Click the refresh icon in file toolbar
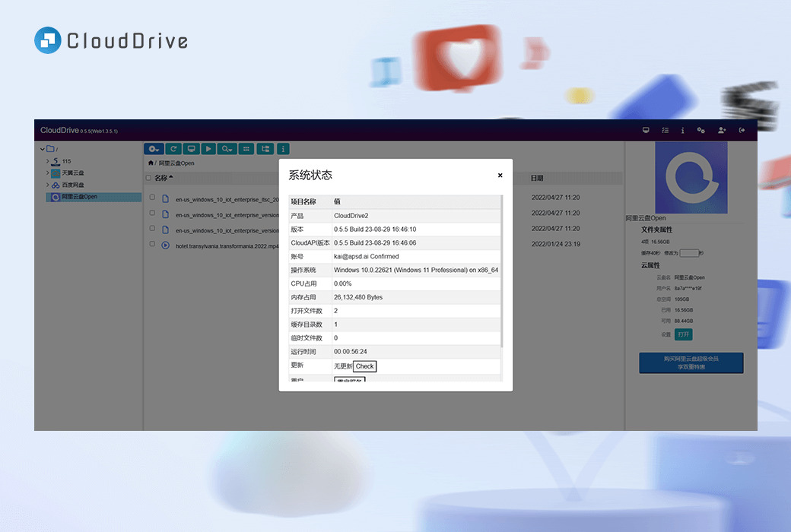Image resolution: width=791 pixels, height=532 pixels. coord(173,149)
